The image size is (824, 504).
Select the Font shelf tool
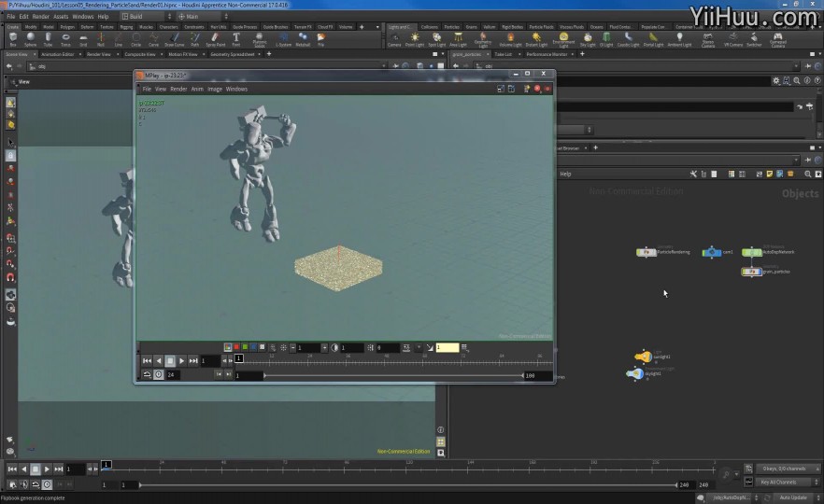236,39
